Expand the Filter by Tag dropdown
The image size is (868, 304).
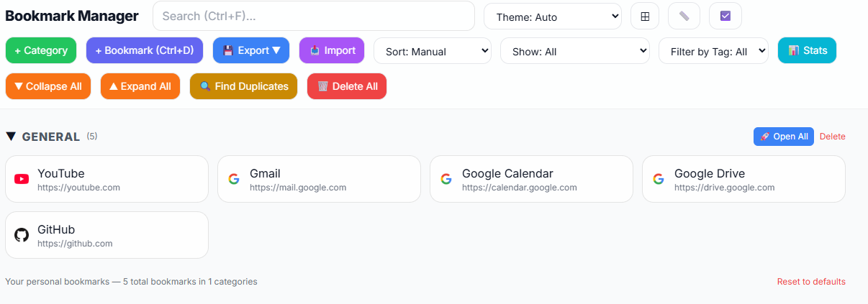click(713, 51)
